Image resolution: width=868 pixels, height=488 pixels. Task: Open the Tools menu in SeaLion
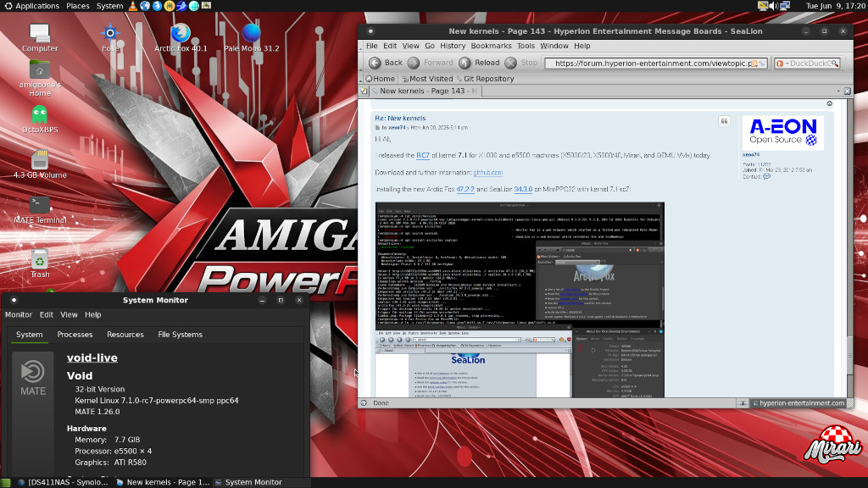tap(526, 46)
